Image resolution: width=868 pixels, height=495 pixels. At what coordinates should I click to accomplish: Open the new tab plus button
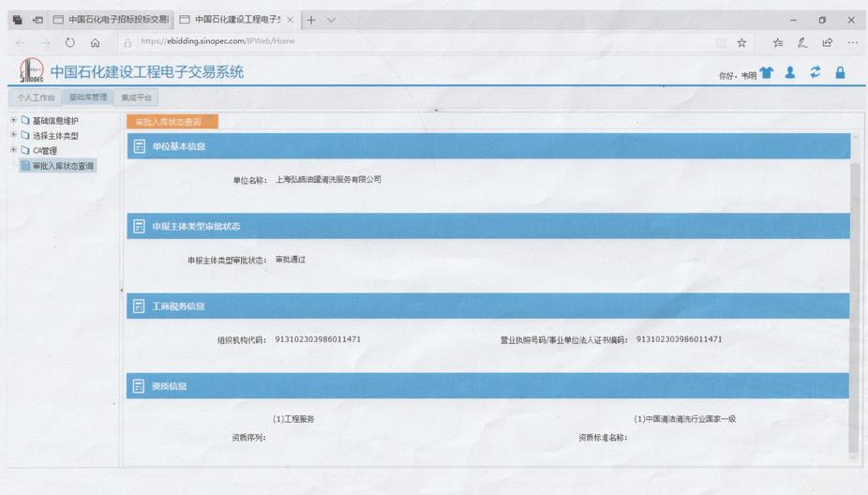(x=311, y=20)
